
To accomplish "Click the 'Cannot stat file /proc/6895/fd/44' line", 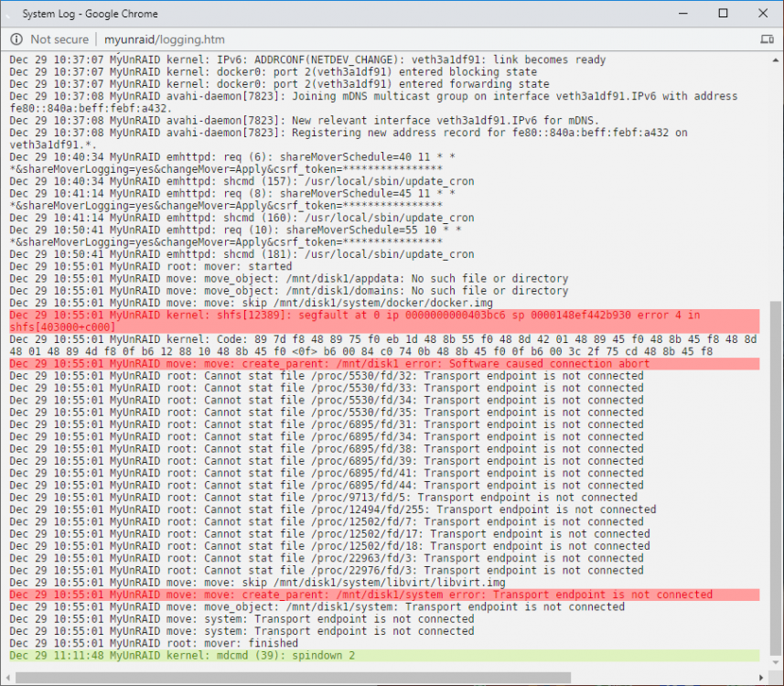I will click(326, 485).
